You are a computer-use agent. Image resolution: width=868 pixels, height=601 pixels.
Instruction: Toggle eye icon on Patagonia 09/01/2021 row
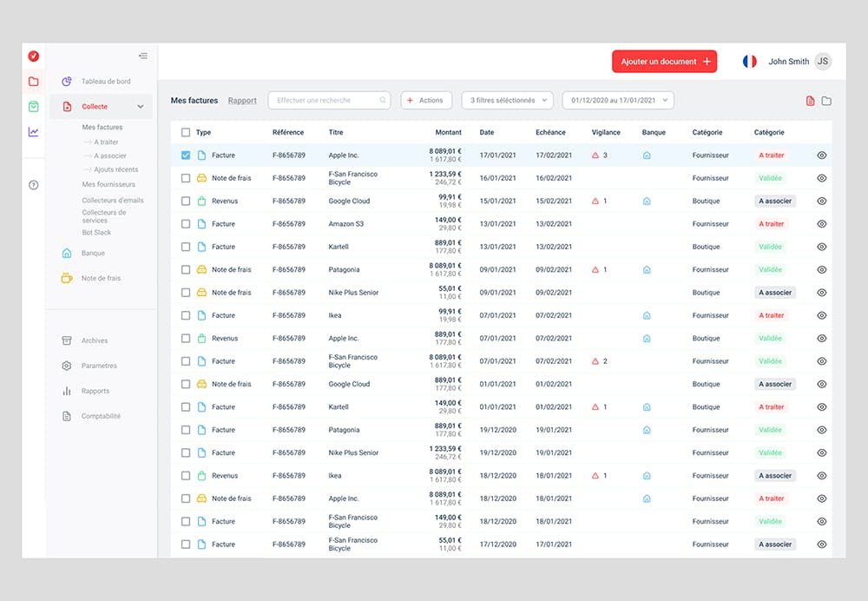822,270
